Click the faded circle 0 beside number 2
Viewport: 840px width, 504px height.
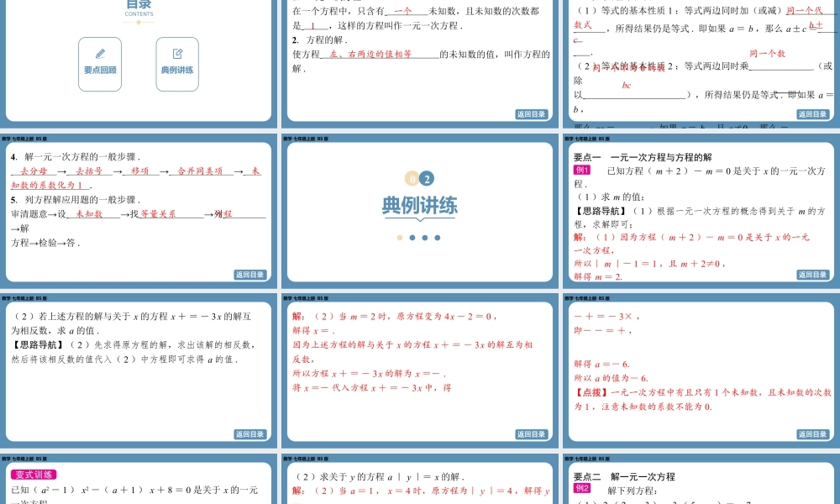412,178
